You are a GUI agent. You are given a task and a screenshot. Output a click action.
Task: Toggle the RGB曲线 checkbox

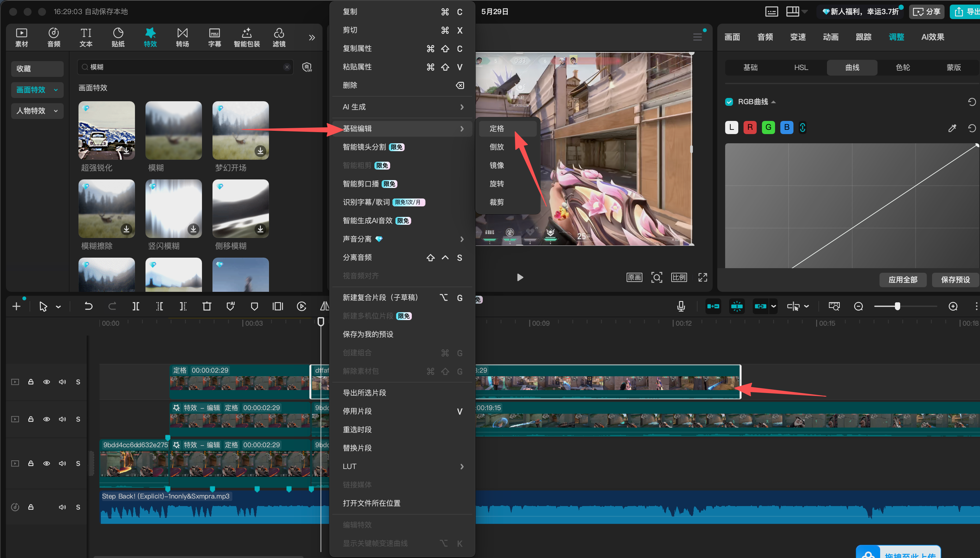pyautogui.click(x=729, y=102)
